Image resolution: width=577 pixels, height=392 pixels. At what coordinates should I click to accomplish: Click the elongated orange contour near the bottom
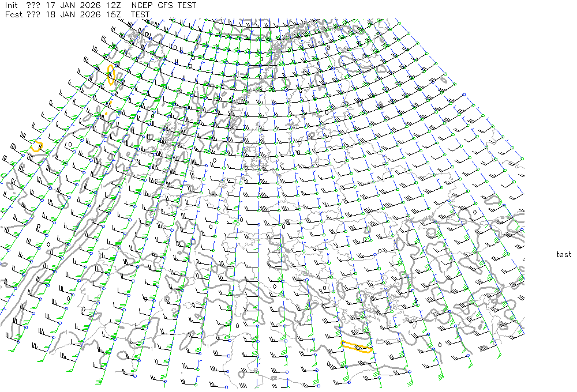[356, 346]
